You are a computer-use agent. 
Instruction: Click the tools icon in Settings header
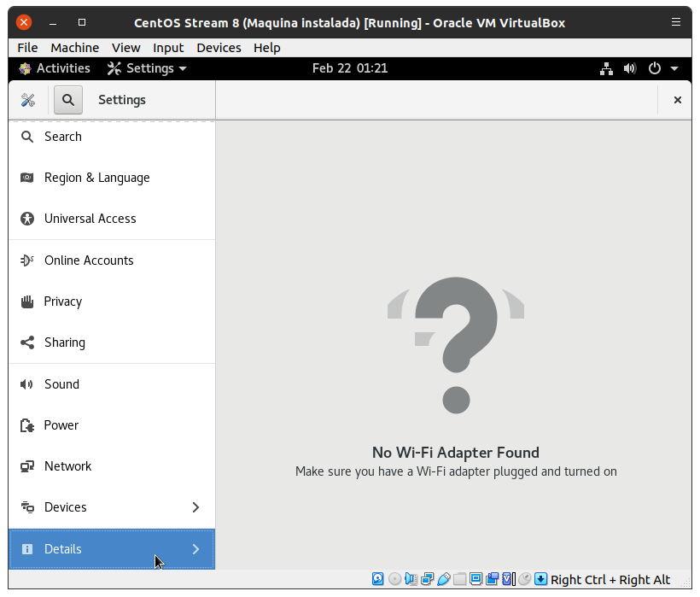pyautogui.click(x=28, y=100)
